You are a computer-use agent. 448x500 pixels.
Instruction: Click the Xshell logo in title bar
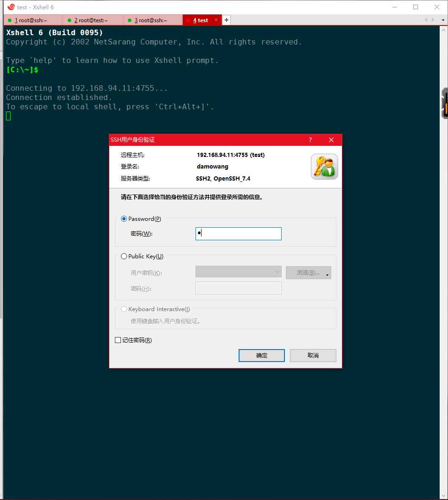(11, 7)
